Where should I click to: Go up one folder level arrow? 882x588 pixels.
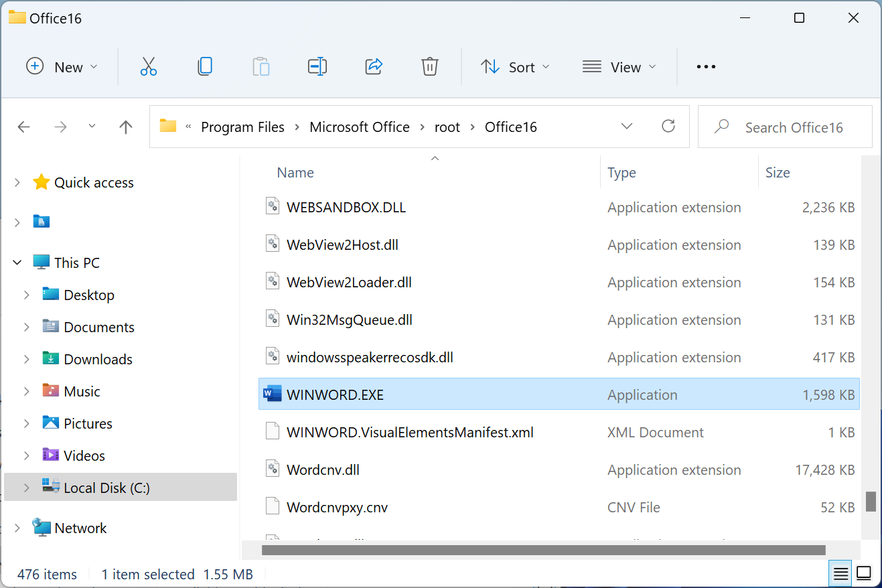click(x=125, y=127)
